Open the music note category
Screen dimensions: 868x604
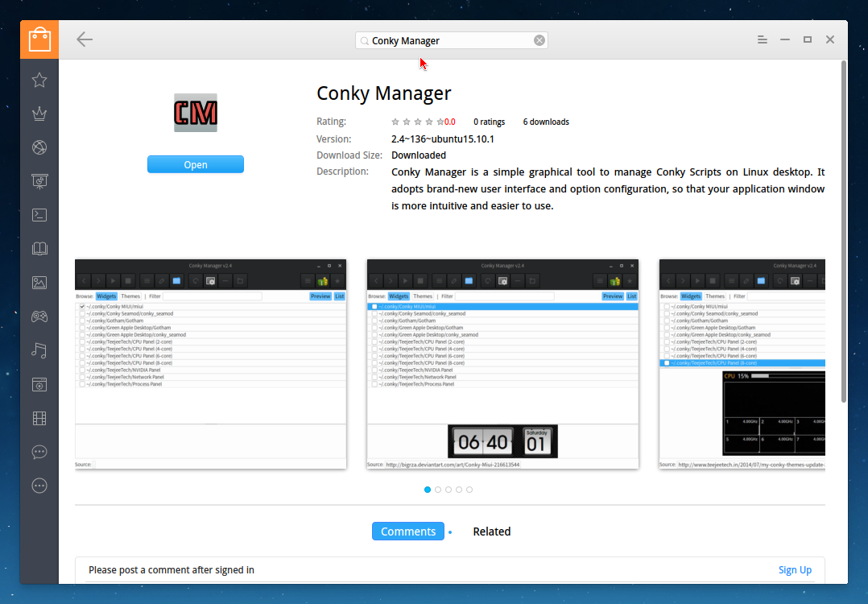[x=39, y=350]
